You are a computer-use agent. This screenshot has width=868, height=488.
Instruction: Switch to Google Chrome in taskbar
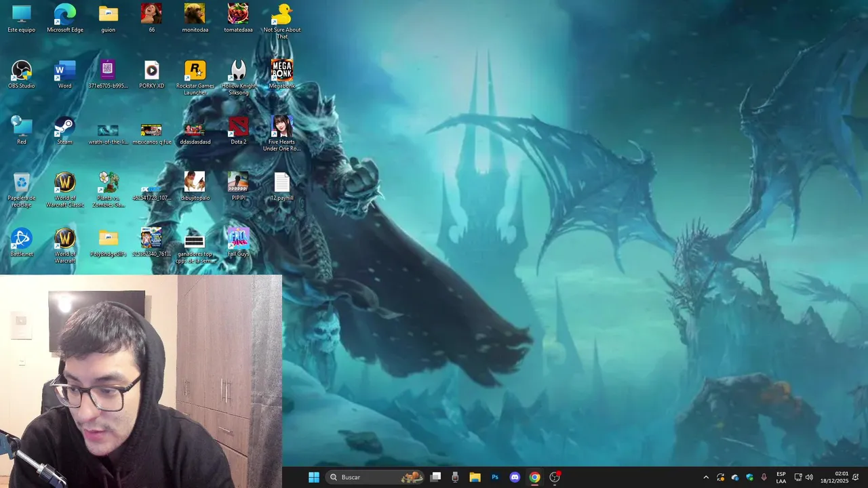coord(534,477)
